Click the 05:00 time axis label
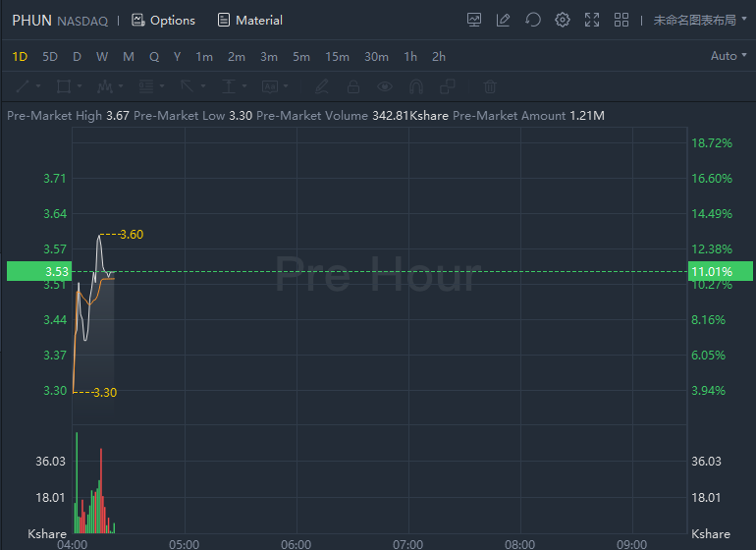The width and height of the screenshot is (756, 550). pos(185,544)
